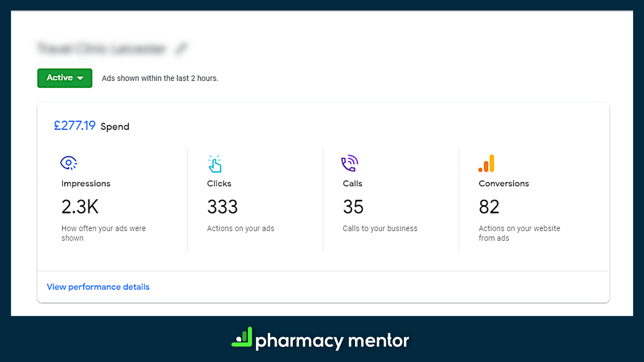
Task: Select the 35 calls value
Action: point(353,207)
